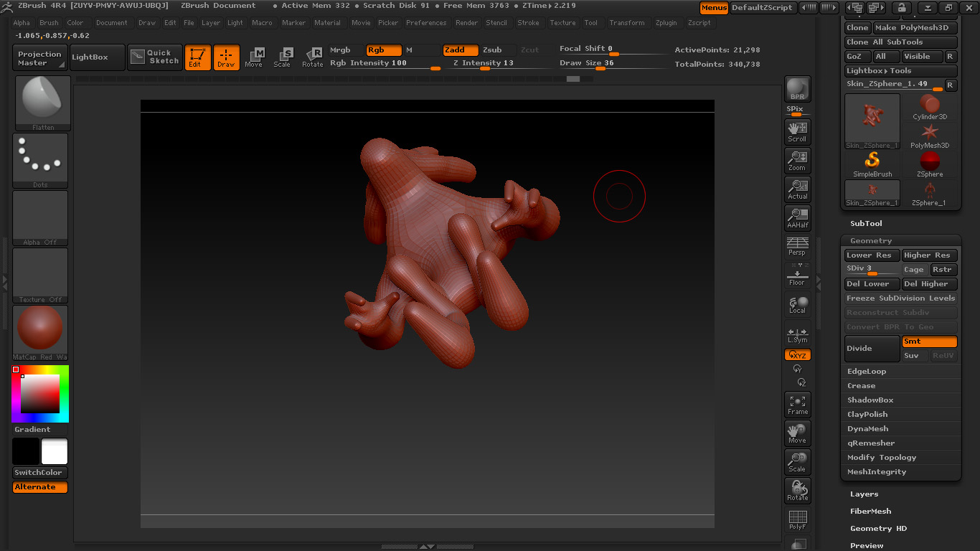Open the Brush menu
Image resolution: width=980 pixels, height=551 pixels.
tap(49, 23)
